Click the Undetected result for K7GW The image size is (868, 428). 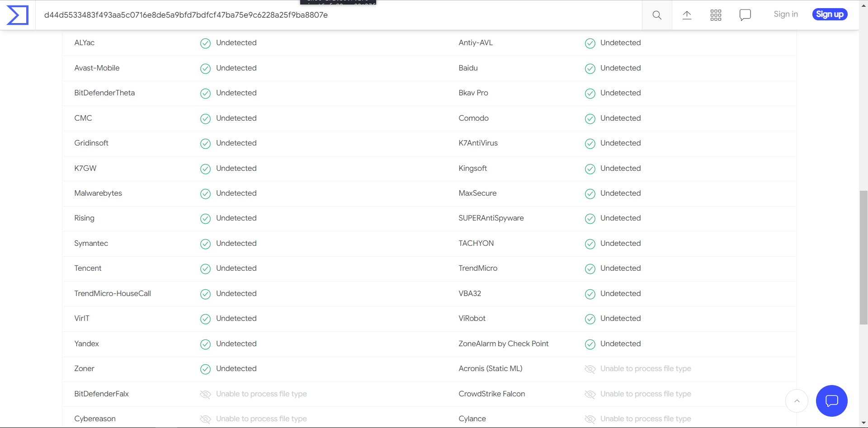click(x=236, y=168)
